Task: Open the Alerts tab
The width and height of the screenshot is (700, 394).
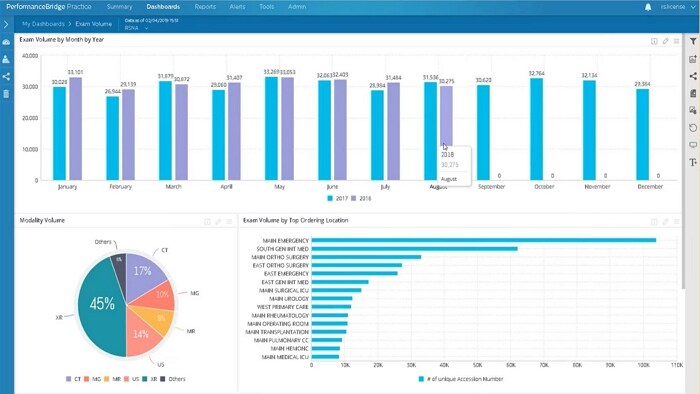Action: tap(237, 7)
